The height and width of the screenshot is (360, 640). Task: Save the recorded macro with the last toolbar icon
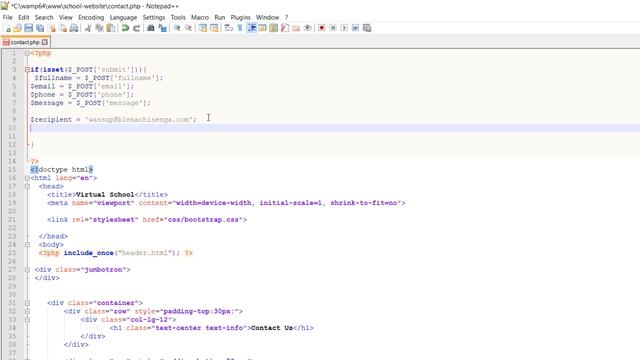point(367,28)
